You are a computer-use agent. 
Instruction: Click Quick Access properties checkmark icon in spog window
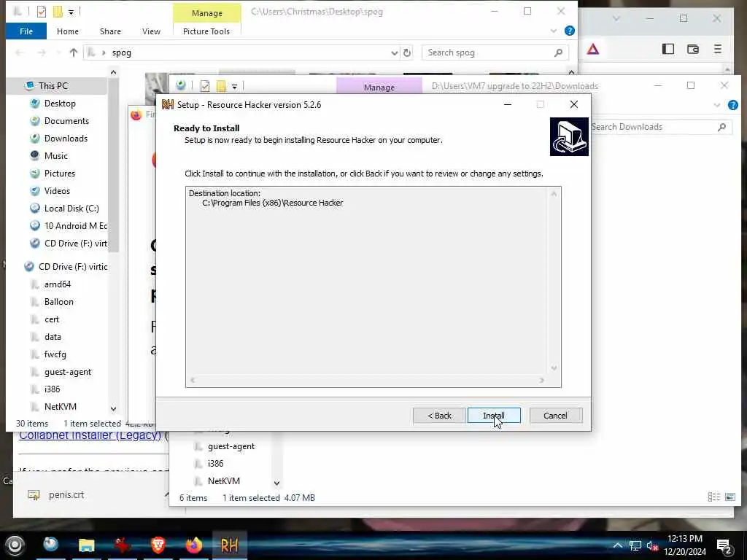click(41, 12)
